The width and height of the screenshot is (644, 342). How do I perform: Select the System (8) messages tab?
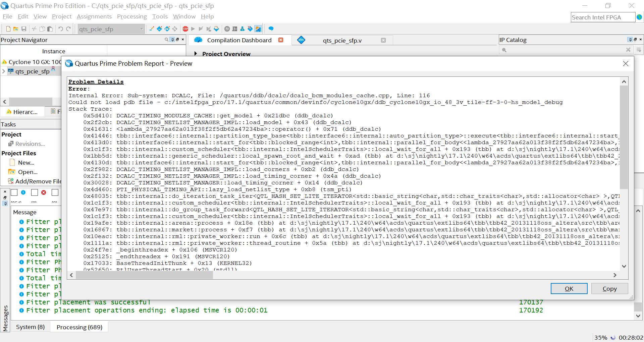30,327
